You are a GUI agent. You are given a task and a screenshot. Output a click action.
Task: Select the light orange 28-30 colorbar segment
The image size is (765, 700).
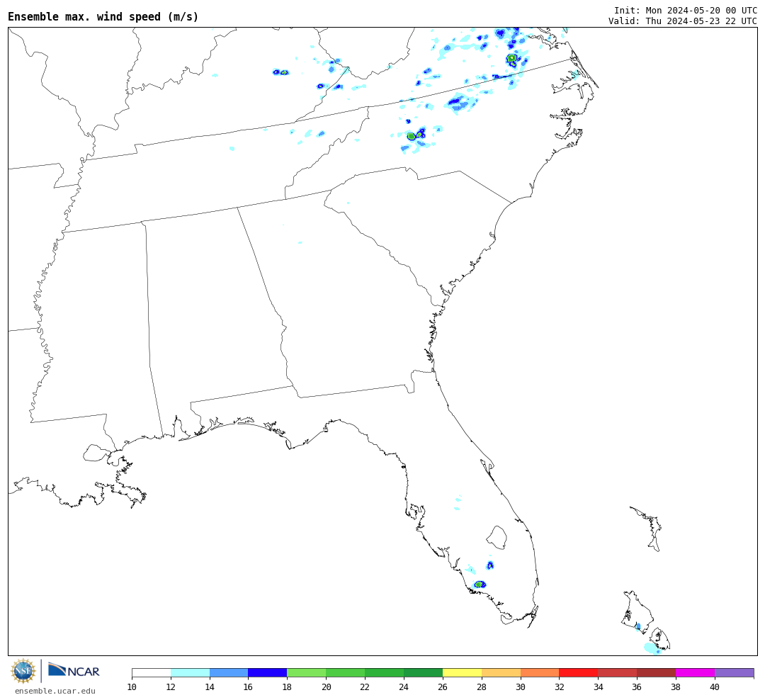pos(501,673)
